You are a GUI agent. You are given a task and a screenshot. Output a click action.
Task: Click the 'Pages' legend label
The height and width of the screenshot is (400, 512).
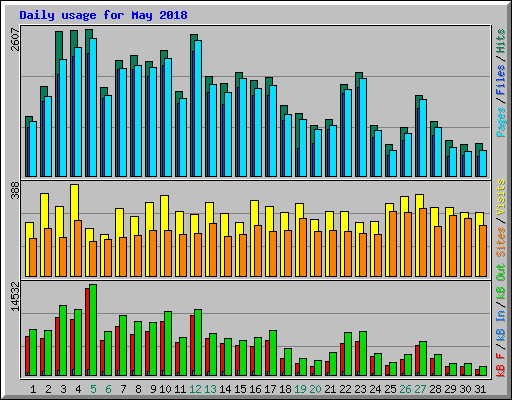501,122
